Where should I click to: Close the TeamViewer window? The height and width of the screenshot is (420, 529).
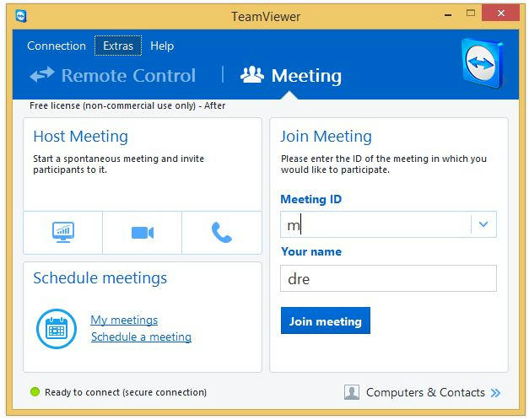point(500,13)
